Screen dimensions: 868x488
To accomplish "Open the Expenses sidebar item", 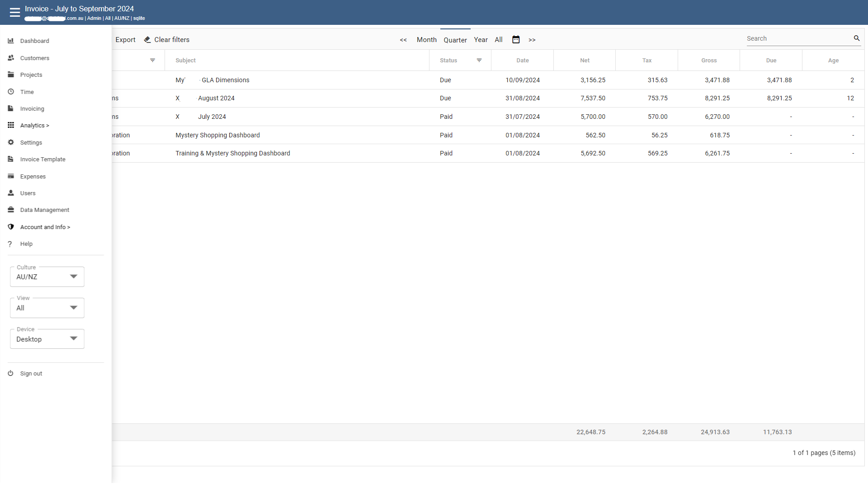I will coord(33,177).
